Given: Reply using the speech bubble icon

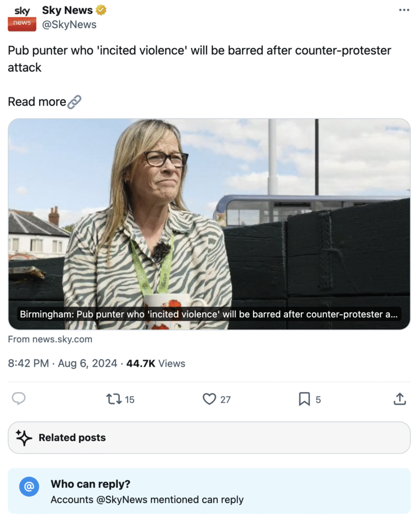Looking at the screenshot, I should (19, 399).
